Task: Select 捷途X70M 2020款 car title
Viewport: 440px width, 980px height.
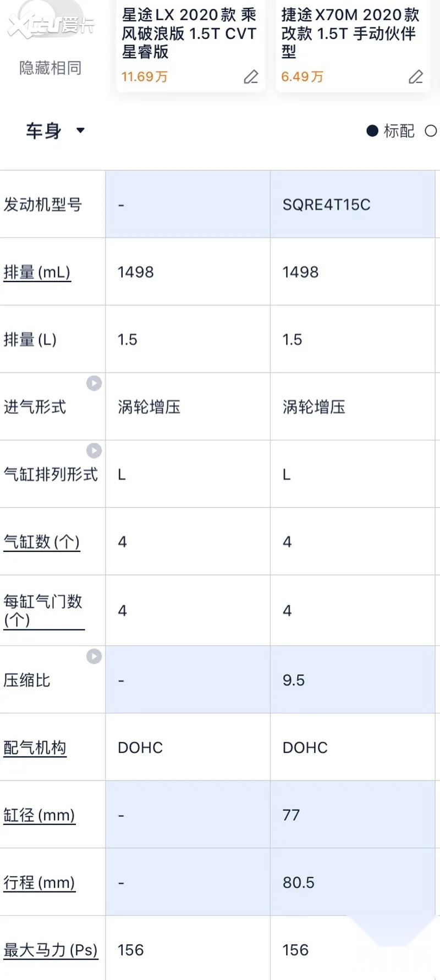Action: pyautogui.click(x=350, y=33)
